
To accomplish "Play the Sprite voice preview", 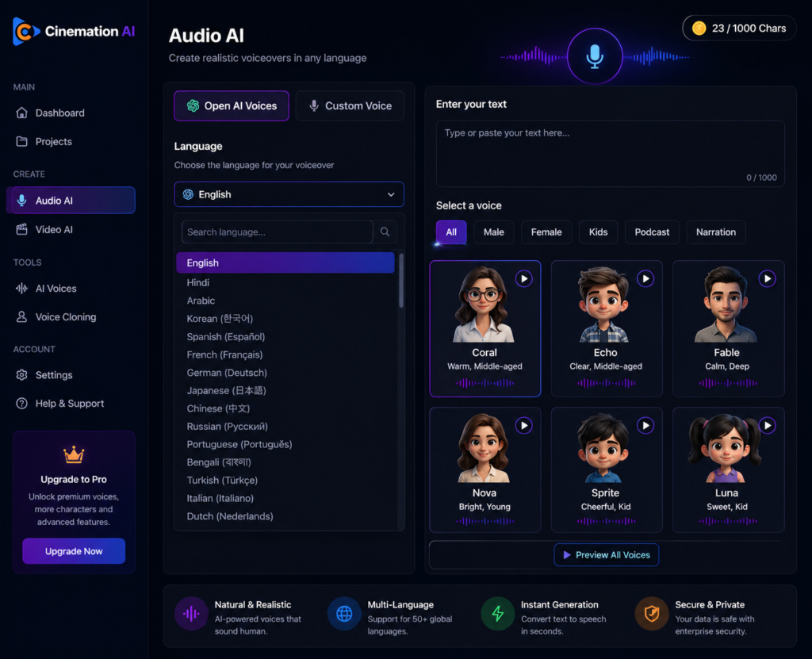I will (x=645, y=426).
